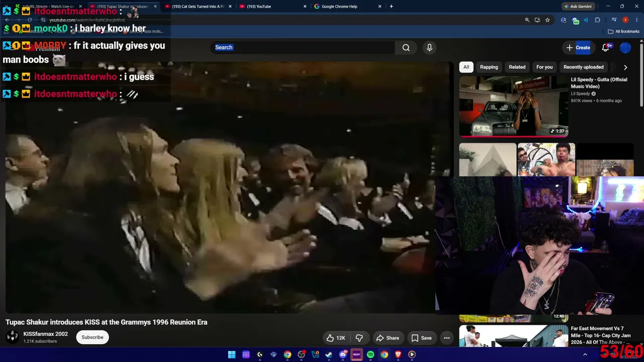Viewport: 644px width, 362px height.
Task: Open the Lil Speedy Gutta video thumbnail
Action: pyautogui.click(x=514, y=106)
